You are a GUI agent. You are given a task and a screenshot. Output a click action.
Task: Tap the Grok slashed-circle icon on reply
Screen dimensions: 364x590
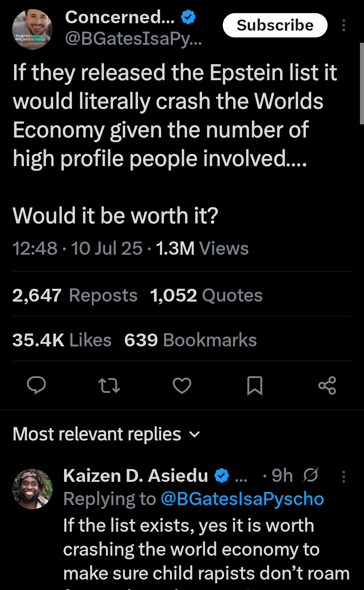(x=310, y=475)
